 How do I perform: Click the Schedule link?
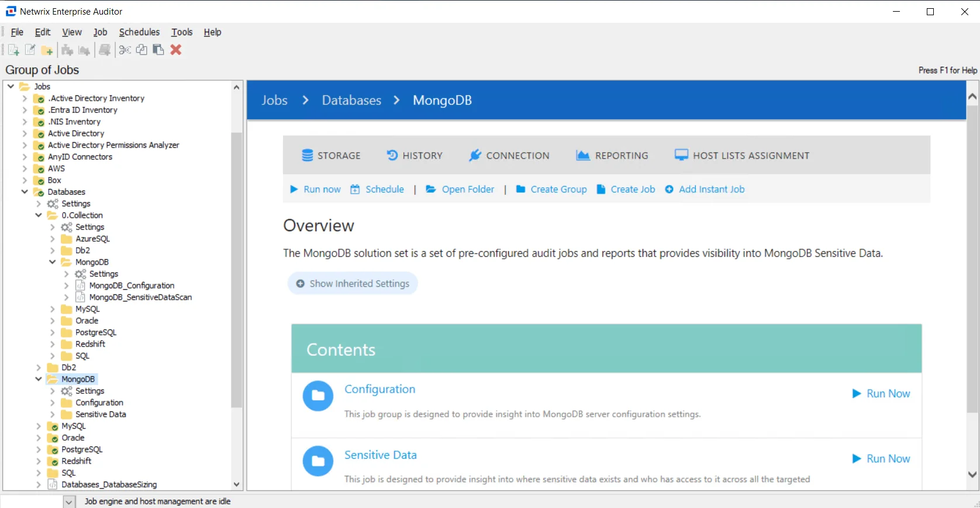pos(377,190)
